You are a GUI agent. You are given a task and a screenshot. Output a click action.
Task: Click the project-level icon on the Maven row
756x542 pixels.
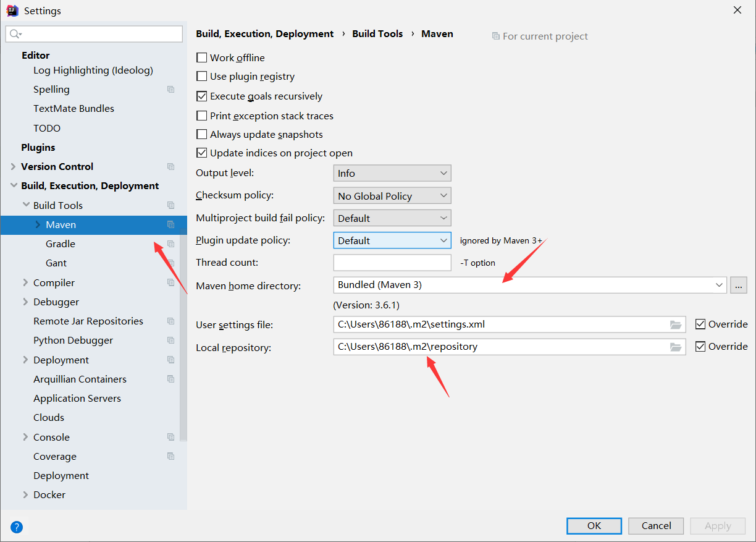[171, 225]
